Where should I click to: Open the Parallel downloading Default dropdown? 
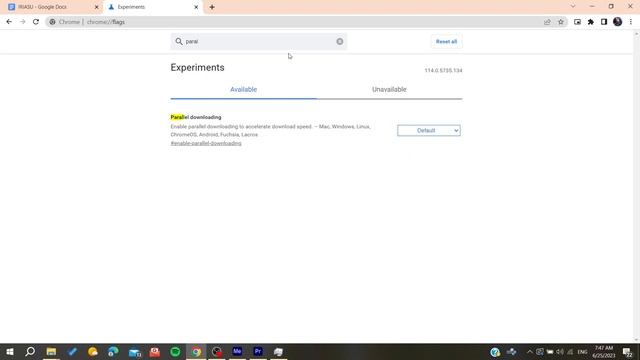(429, 130)
